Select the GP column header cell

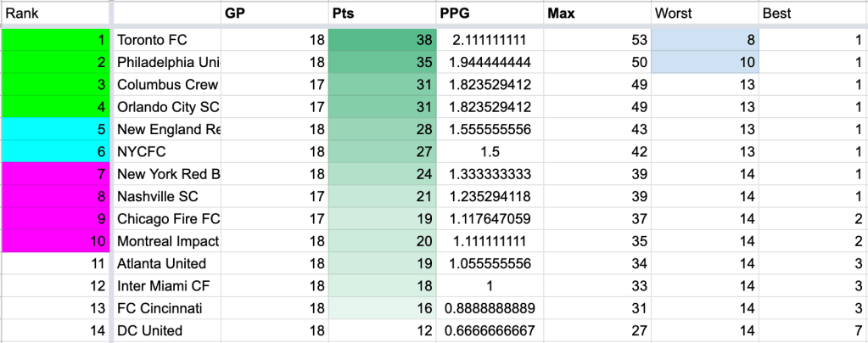(x=274, y=14)
